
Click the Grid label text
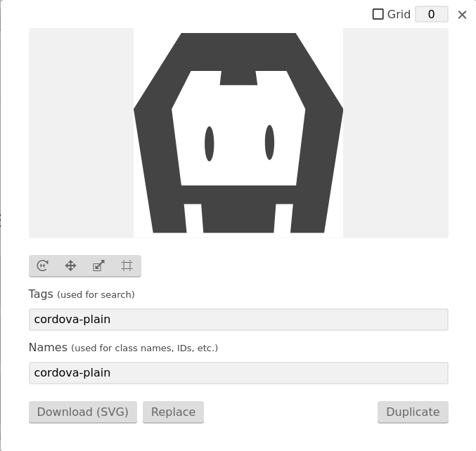point(399,14)
